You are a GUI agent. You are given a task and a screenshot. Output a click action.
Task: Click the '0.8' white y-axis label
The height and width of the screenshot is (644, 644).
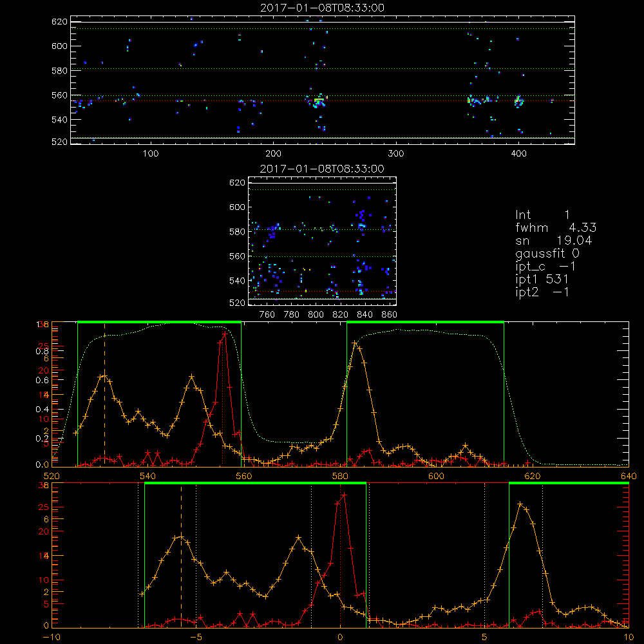43,351
